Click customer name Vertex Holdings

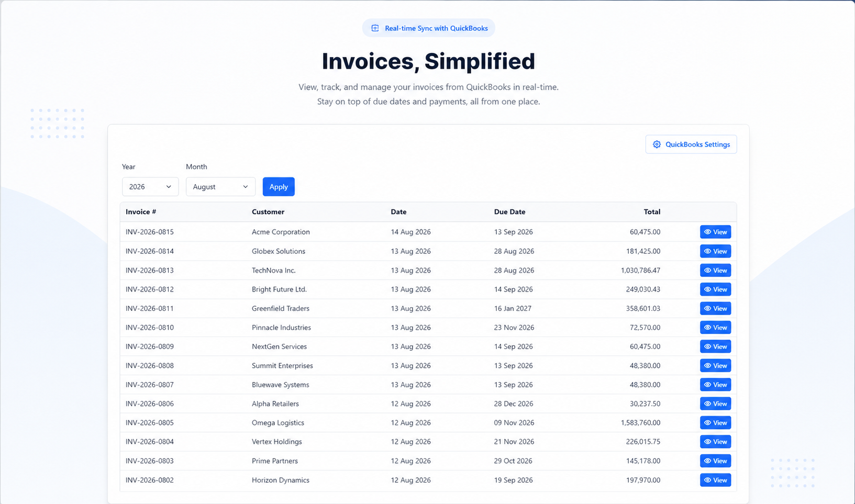(277, 442)
